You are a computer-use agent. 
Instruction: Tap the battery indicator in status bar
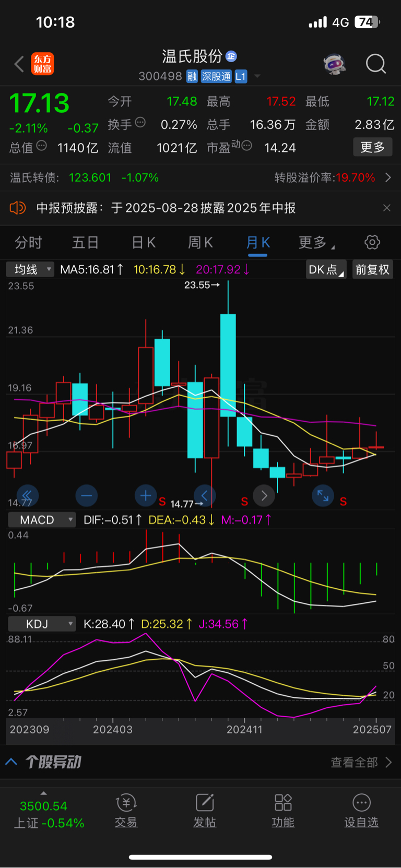(368, 22)
